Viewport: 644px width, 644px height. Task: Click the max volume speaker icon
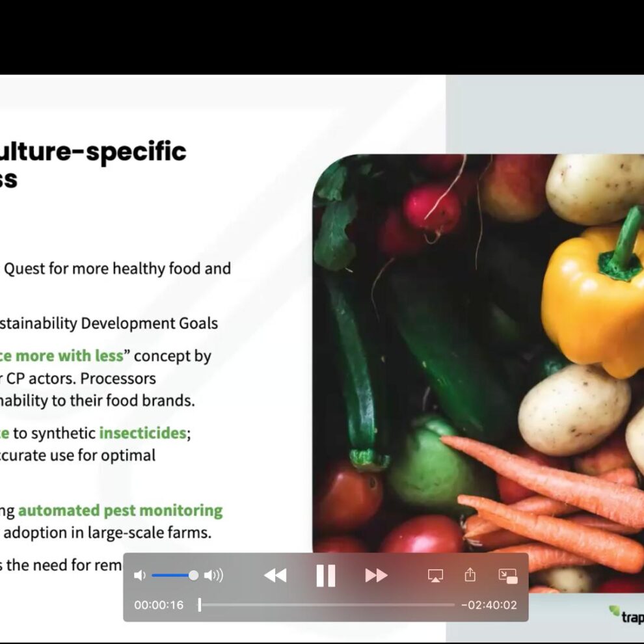[x=213, y=575]
